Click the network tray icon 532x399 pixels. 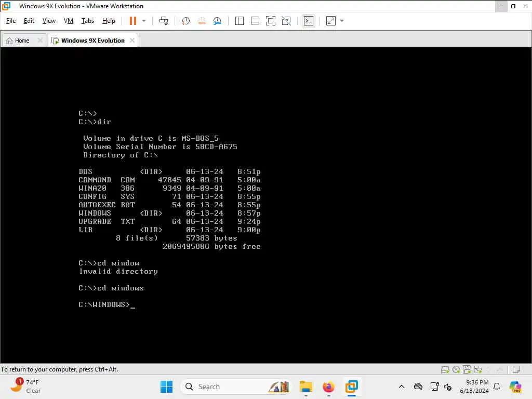tap(434, 387)
